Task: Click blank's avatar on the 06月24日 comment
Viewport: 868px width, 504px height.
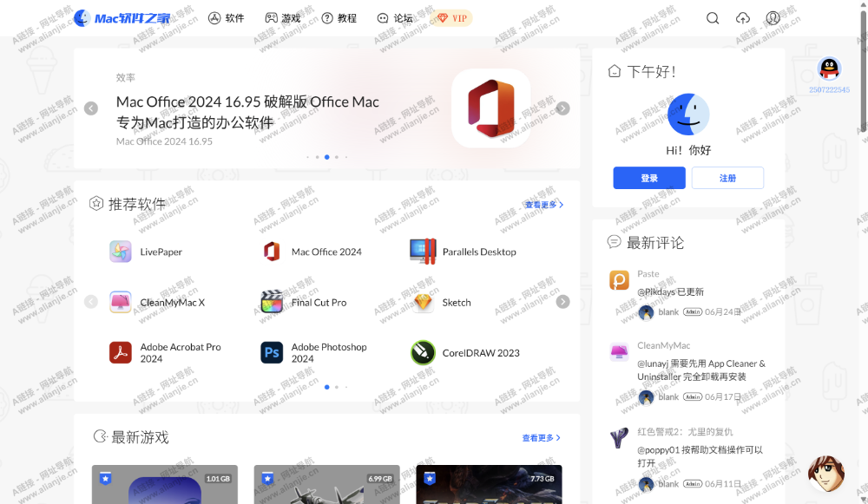Action: [646, 312]
